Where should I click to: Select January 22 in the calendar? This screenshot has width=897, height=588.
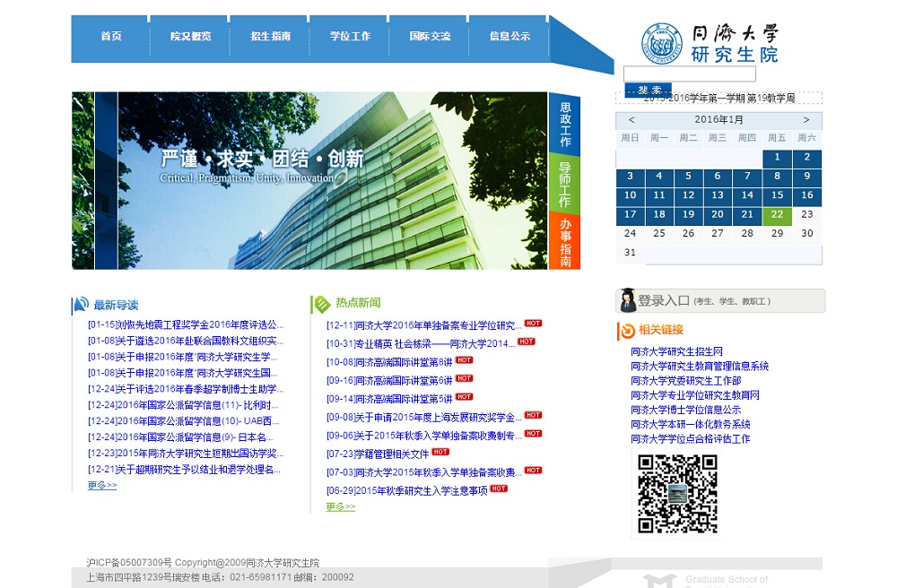coord(777,215)
